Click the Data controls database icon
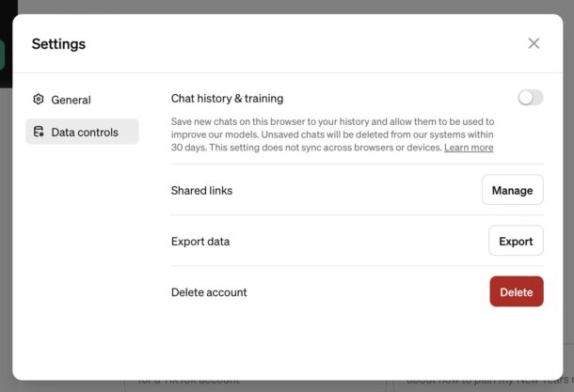The image size is (574, 392). 39,133
